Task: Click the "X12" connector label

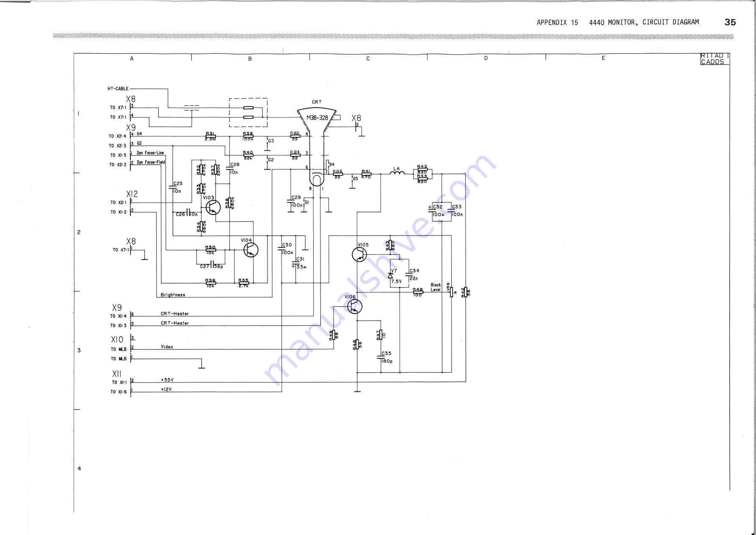Action: pos(132,194)
